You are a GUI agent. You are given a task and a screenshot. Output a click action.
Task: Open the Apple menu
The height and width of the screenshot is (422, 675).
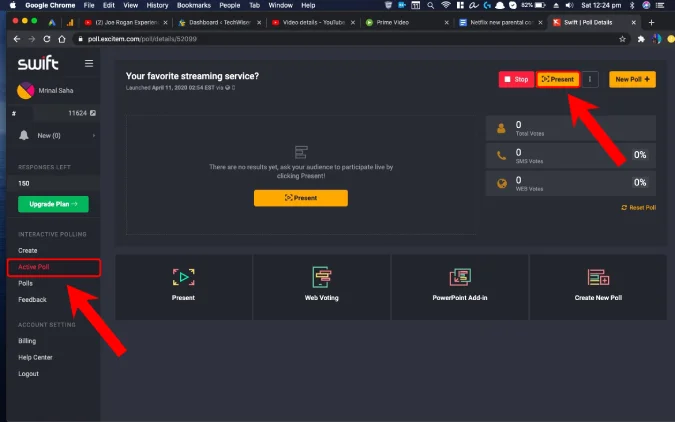click(12, 5)
